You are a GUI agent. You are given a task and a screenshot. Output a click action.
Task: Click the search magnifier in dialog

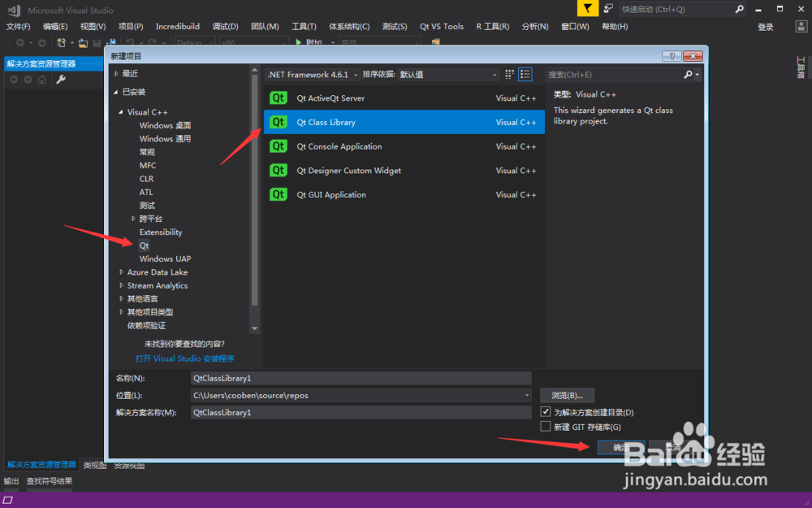[x=688, y=75]
